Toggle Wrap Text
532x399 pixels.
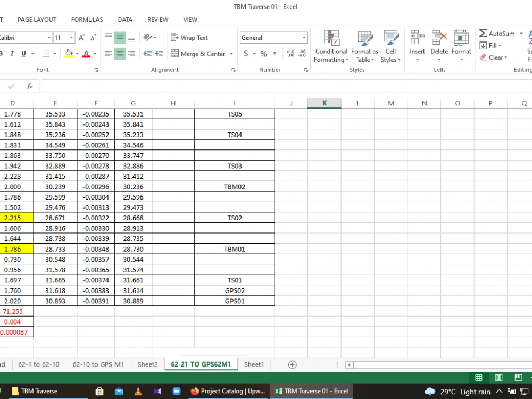coord(189,38)
